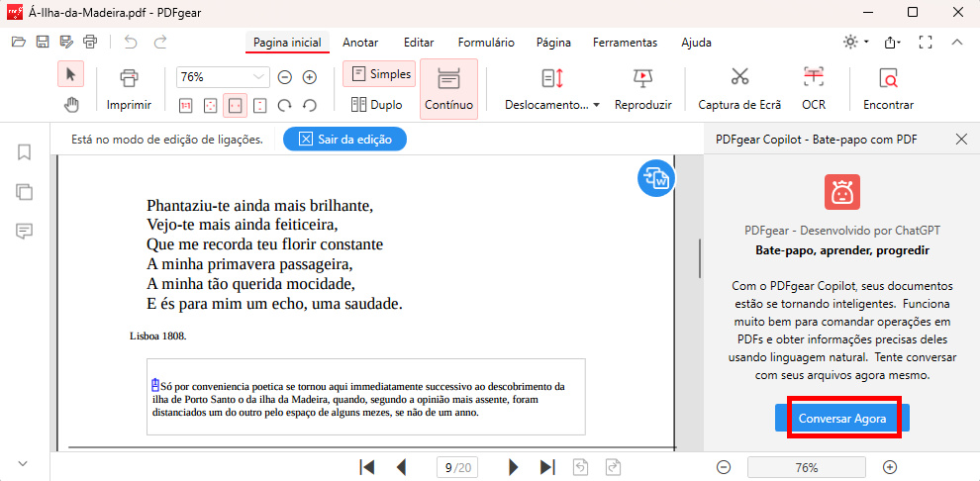
Task: Rotate the page clockwise
Action: 285,106
